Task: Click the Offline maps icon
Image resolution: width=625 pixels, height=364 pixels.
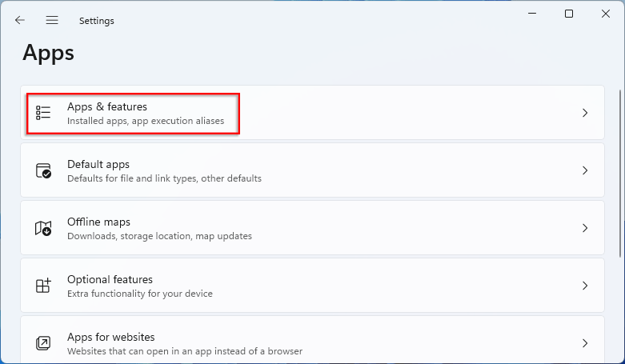Action: (43, 228)
